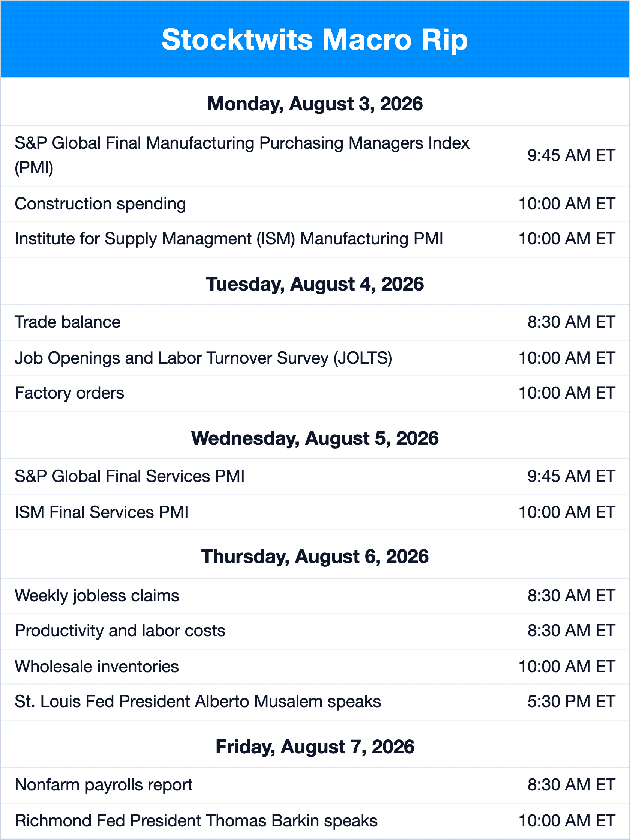Select the Thomas Barkin speaks event
This screenshot has width=630, height=840.
(x=315, y=820)
